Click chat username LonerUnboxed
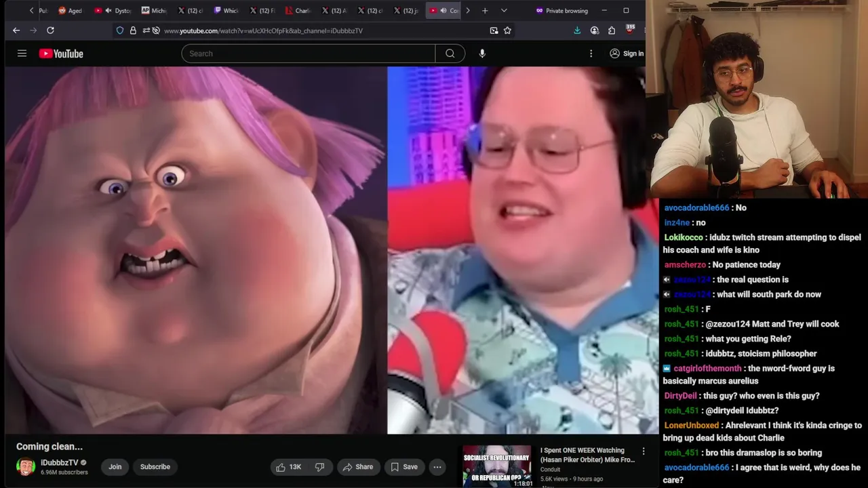 691,426
